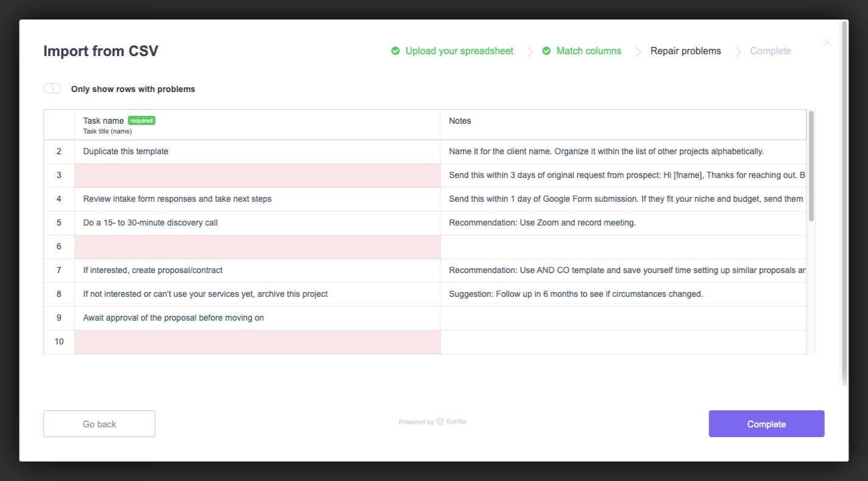Click row number 10
The width and height of the screenshot is (868, 481).
[59, 342]
